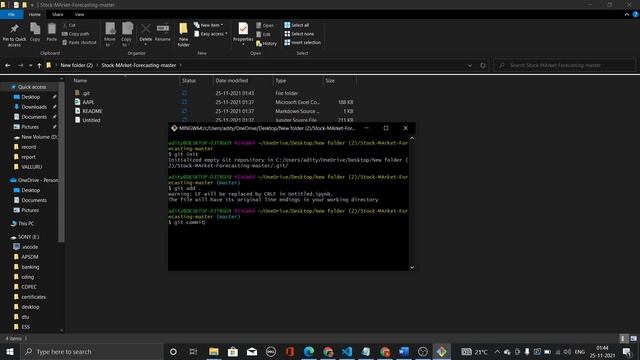Click New folder (2) in breadcrumb
This screenshot has height=360, width=640.
77,65
